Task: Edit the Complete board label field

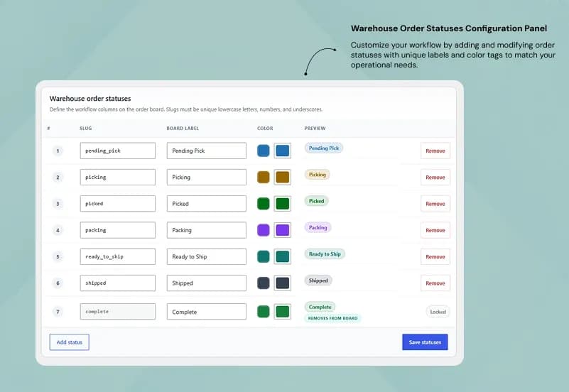Action: pos(207,312)
